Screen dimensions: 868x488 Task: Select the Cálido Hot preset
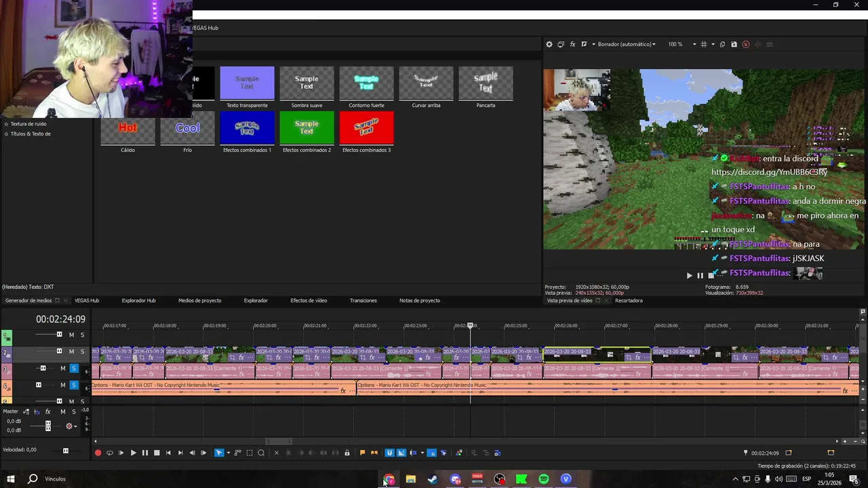click(x=127, y=132)
